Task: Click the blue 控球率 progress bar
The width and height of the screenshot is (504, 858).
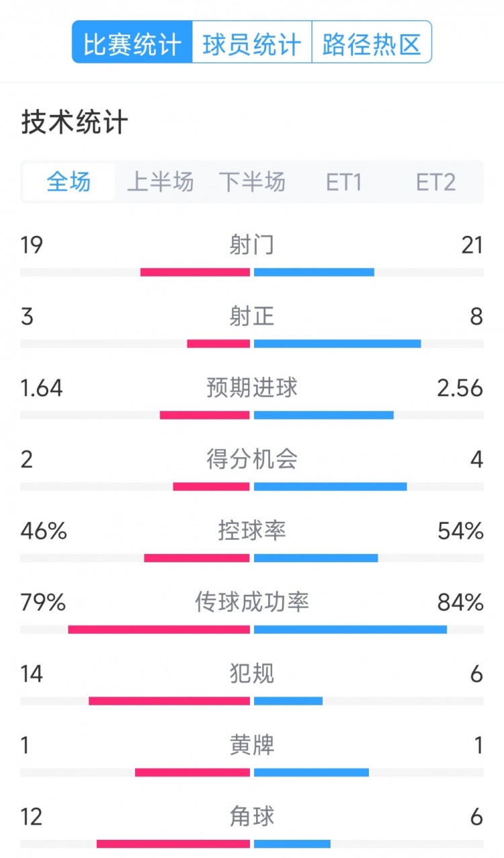Action: tap(316, 558)
